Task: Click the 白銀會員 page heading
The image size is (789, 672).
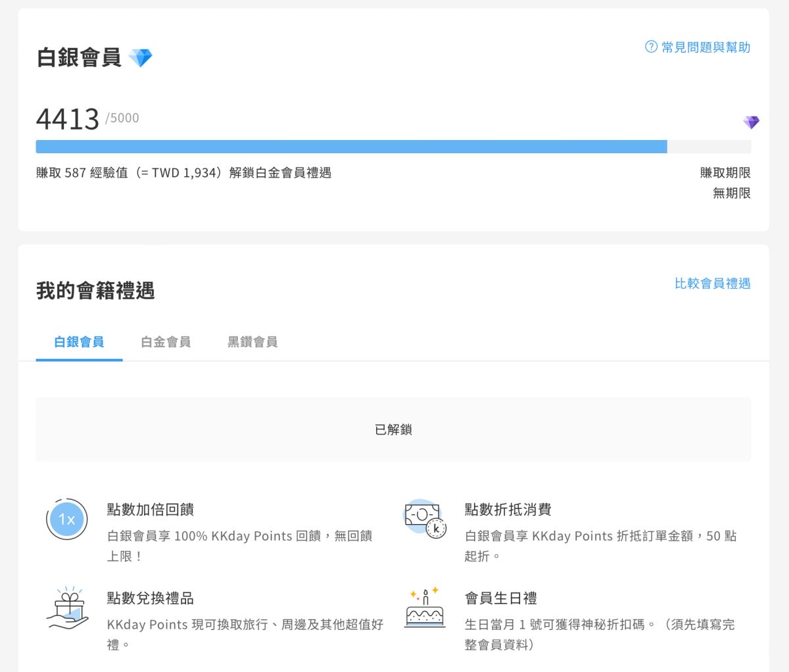Action: pos(80,58)
